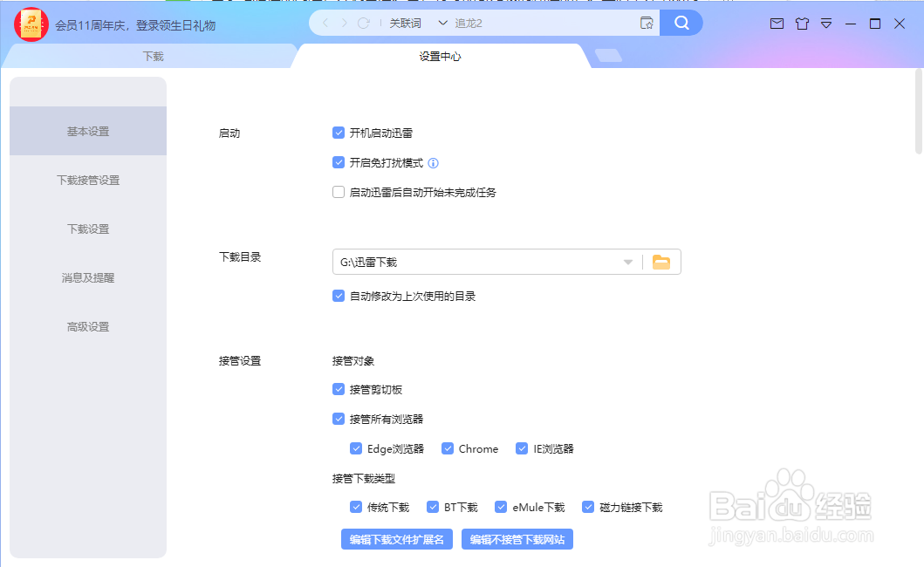Close the Xunlei window
The image size is (924, 567).
(x=900, y=24)
